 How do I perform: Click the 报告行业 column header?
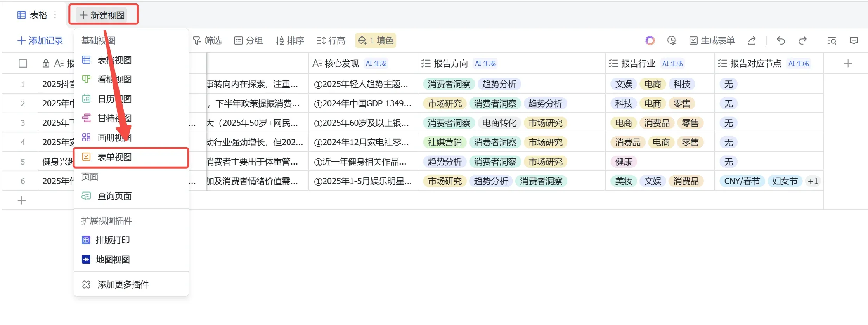point(660,63)
